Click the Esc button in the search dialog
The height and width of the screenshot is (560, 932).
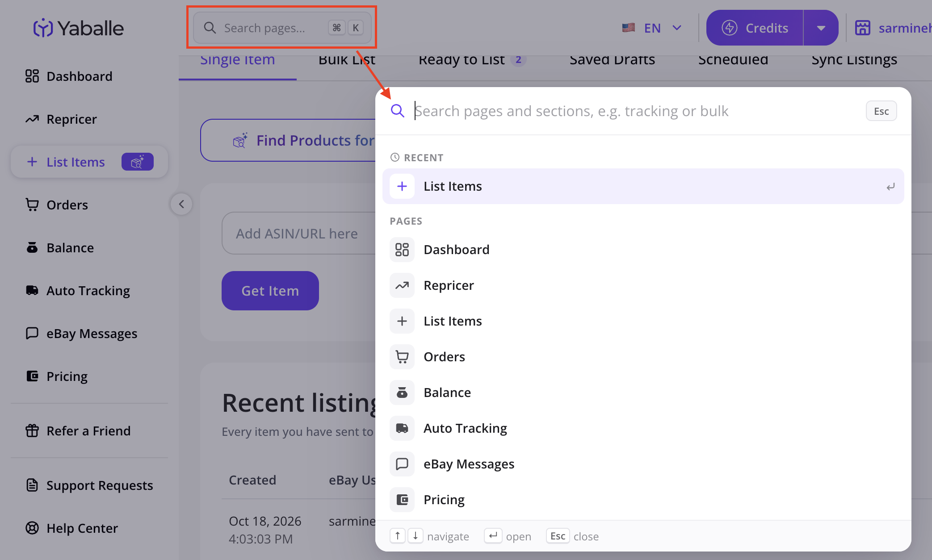tap(881, 111)
